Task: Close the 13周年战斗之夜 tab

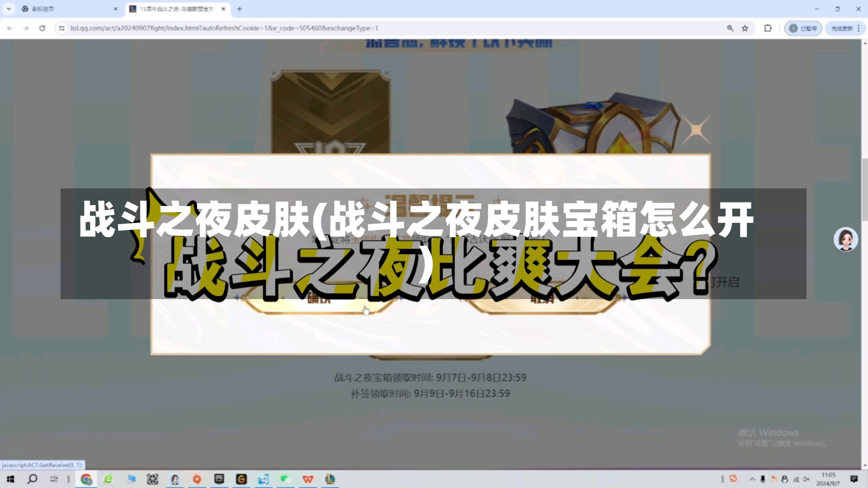Action: tap(223, 9)
